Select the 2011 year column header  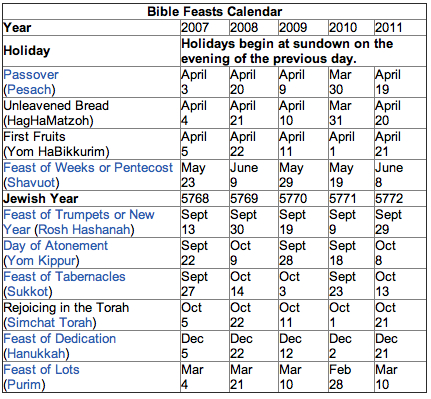click(389, 28)
